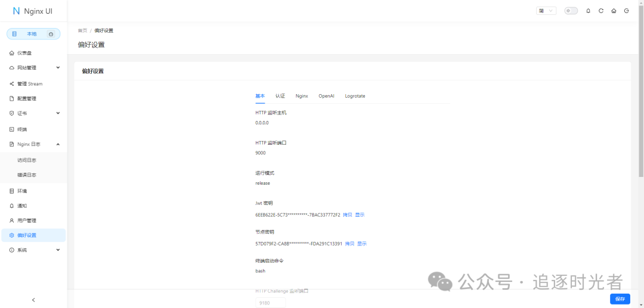Screen dimensions: 644x308
Task: Copy the 节点密钥 with 拷贝
Action: [349, 244]
